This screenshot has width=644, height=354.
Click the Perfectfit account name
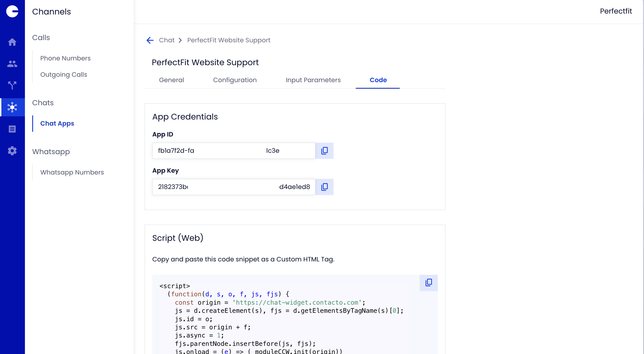point(616,11)
